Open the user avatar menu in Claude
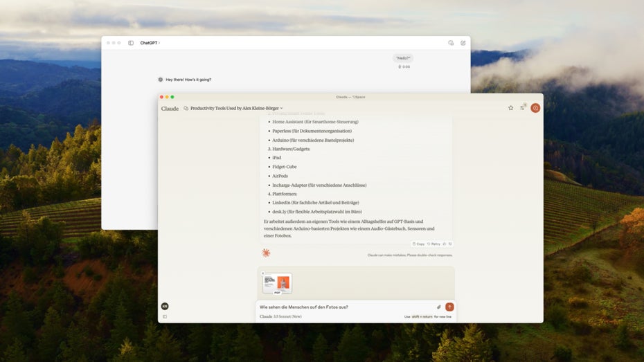 point(165,306)
